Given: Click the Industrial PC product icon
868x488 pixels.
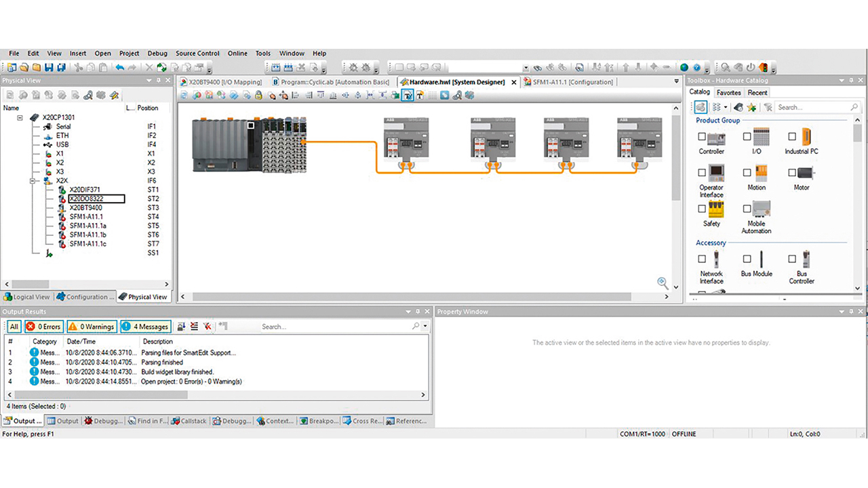Looking at the screenshot, I should [x=806, y=136].
